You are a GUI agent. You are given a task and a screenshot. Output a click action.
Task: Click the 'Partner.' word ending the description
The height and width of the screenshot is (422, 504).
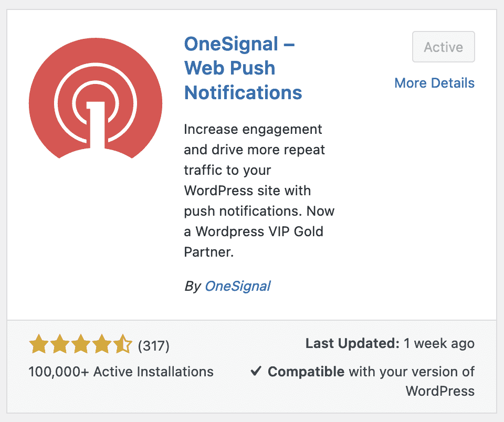pyautogui.click(x=208, y=252)
